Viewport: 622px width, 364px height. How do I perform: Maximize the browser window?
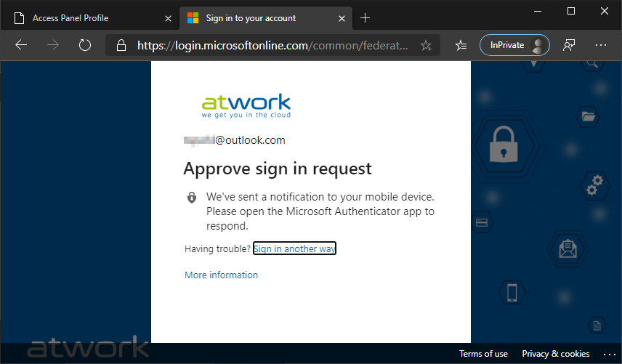pos(571,11)
